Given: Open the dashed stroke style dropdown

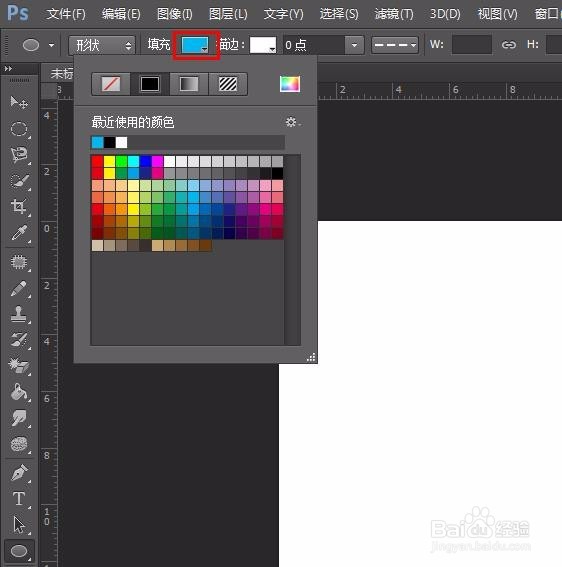Looking at the screenshot, I should [x=395, y=45].
